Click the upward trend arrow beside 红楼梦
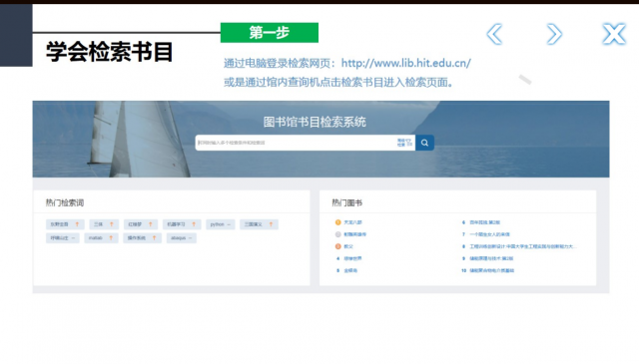 pyautogui.click(x=151, y=224)
